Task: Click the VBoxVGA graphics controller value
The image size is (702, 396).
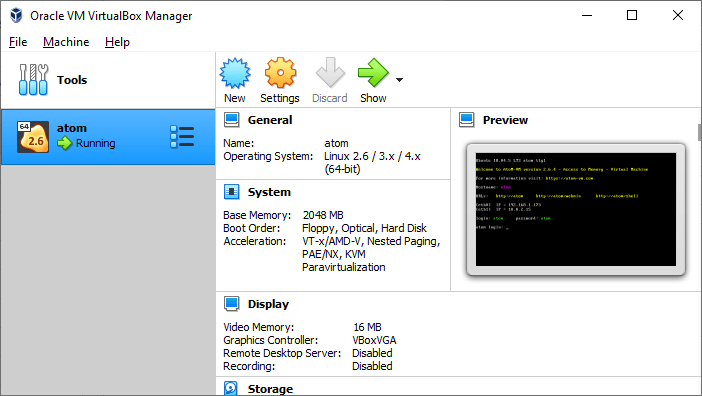Action: 374,340
